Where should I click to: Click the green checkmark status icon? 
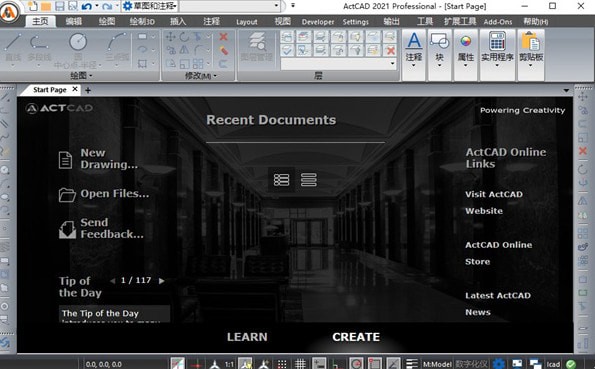[x=571, y=364]
